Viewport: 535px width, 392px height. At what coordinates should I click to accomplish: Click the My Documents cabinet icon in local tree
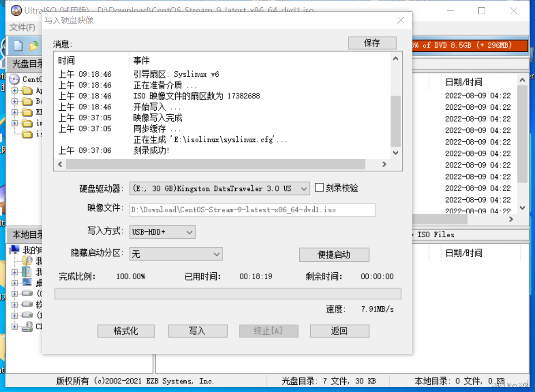coord(27,272)
